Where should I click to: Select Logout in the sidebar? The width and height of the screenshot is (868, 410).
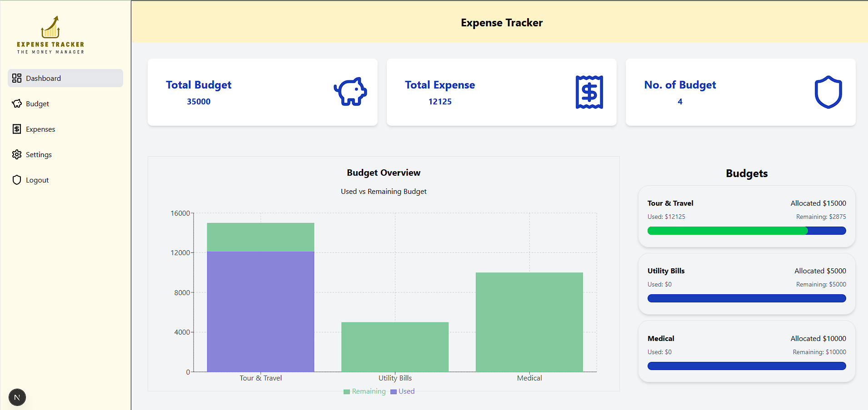37,180
